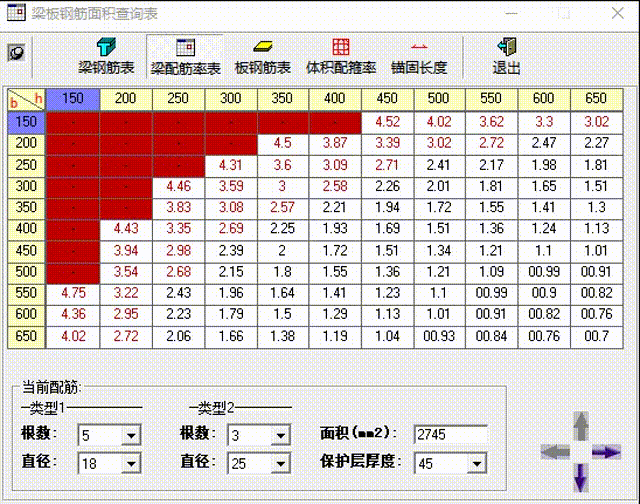Click the b/h corner header cell
Image resolution: width=640 pixels, height=504 pixels.
[26, 100]
